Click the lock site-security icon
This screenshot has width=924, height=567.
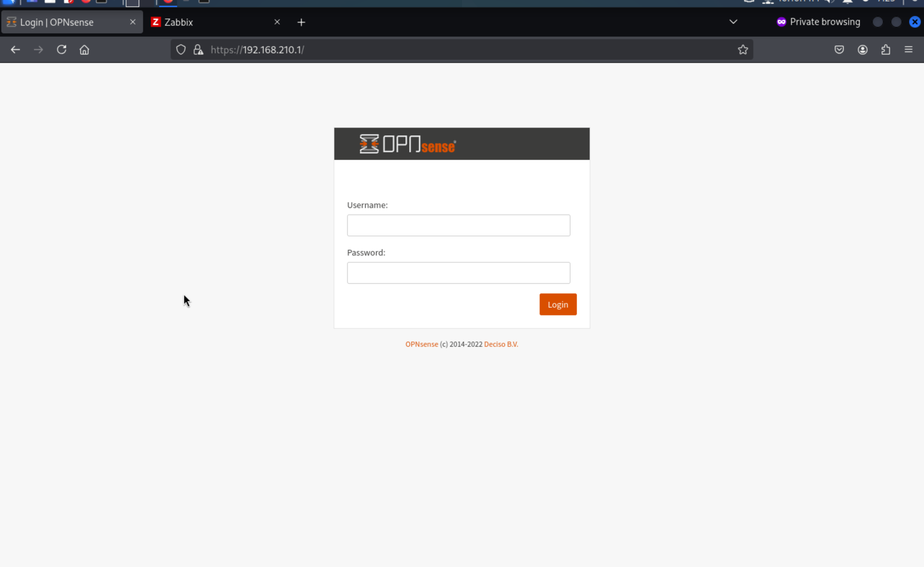(x=198, y=49)
